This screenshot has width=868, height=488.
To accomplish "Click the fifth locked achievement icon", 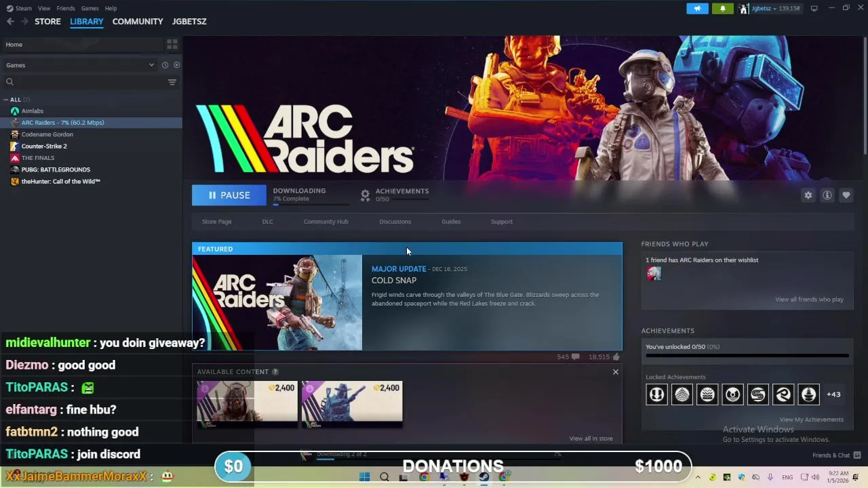I will pyautogui.click(x=758, y=394).
